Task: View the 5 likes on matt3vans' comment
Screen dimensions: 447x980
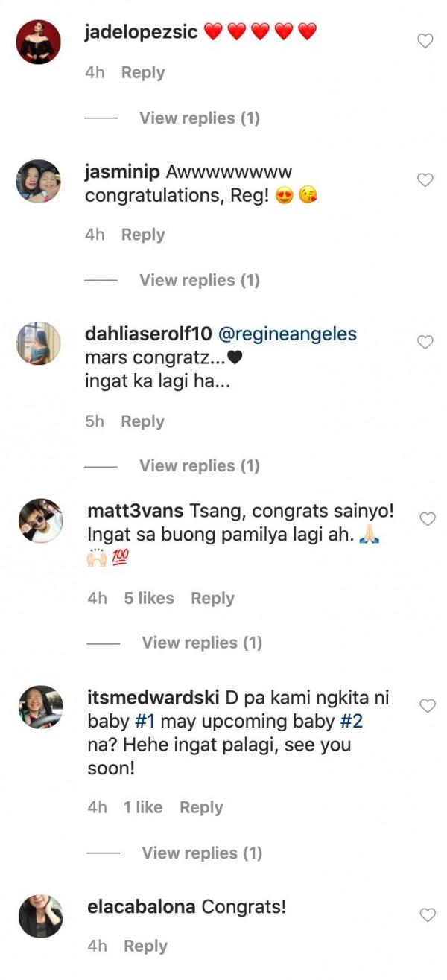Action: (x=149, y=598)
